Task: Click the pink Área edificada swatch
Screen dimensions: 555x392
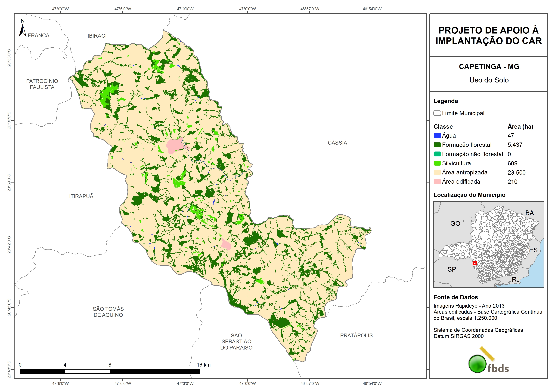Action: pos(437,182)
